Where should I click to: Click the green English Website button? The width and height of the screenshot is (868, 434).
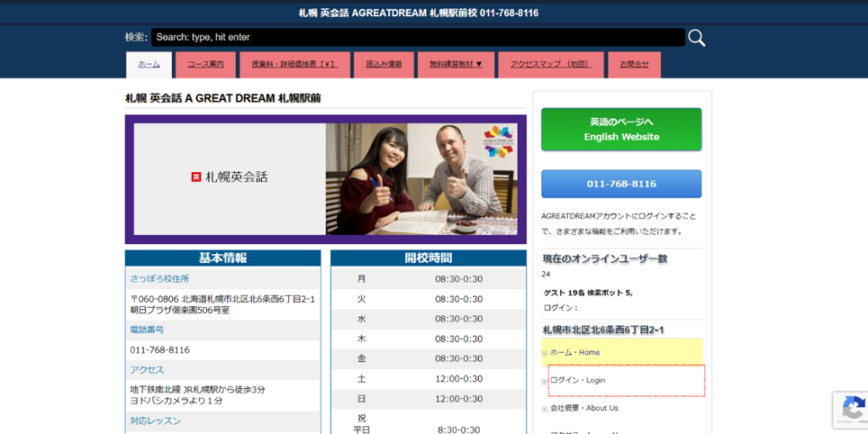coord(621,130)
